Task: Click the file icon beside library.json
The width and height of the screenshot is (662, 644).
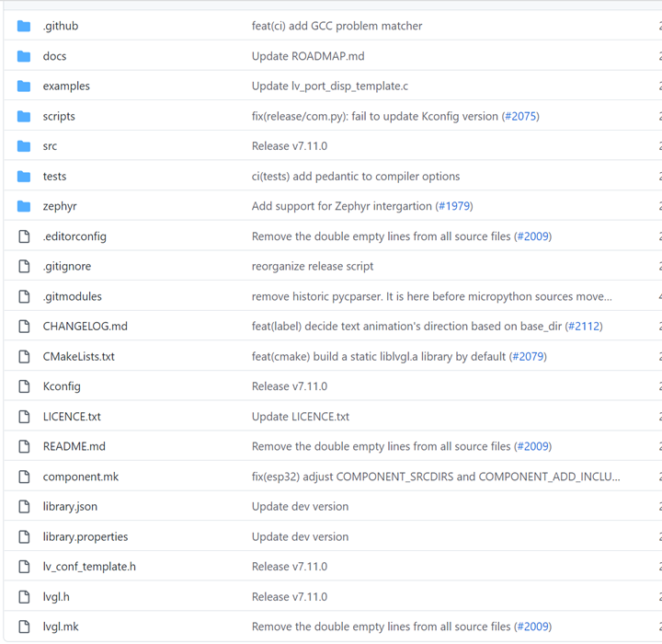Action: pyautogui.click(x=24, y=506)
